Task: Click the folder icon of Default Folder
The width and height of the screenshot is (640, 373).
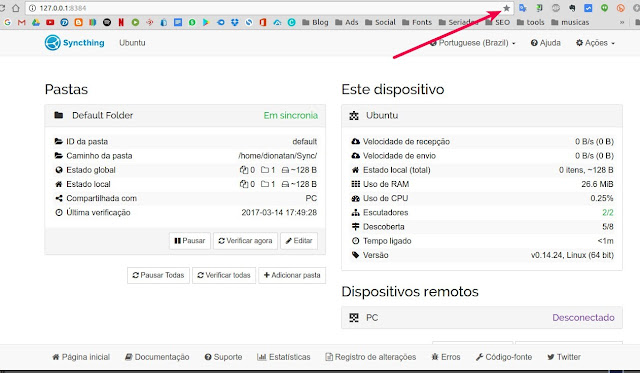Action: (x=59, y=115)
